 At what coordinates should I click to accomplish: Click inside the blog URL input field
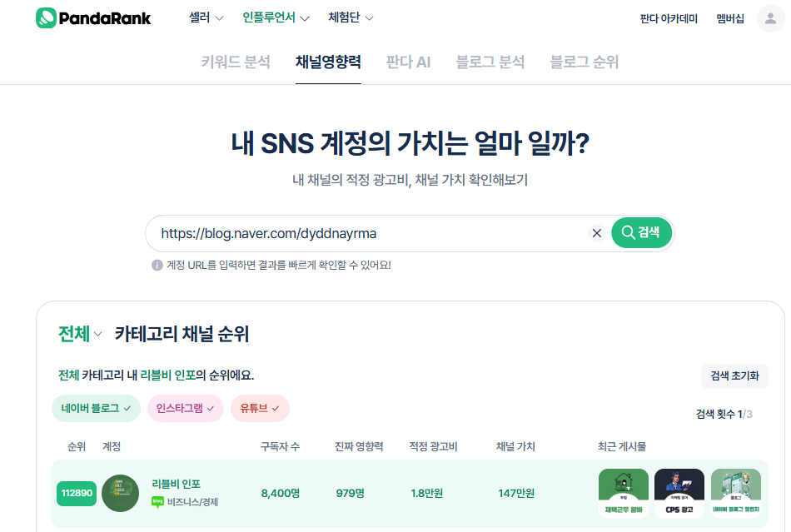(333, 233)
